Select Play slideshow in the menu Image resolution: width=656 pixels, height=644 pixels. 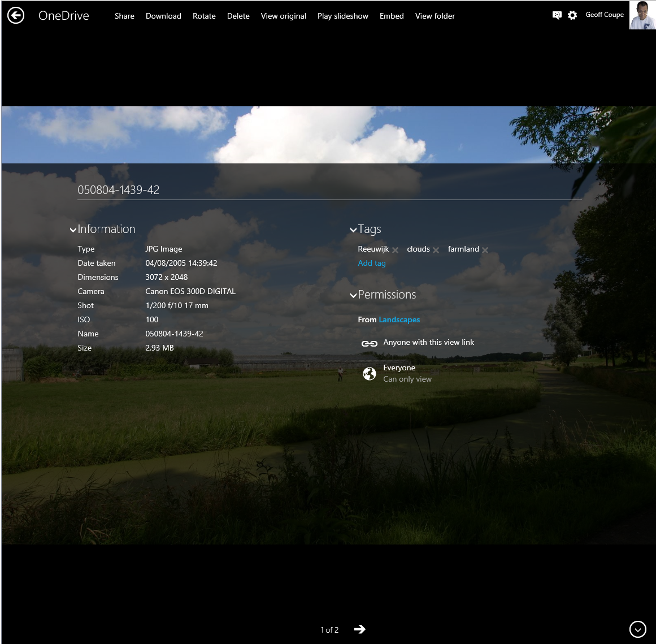(x=342, y=16)
